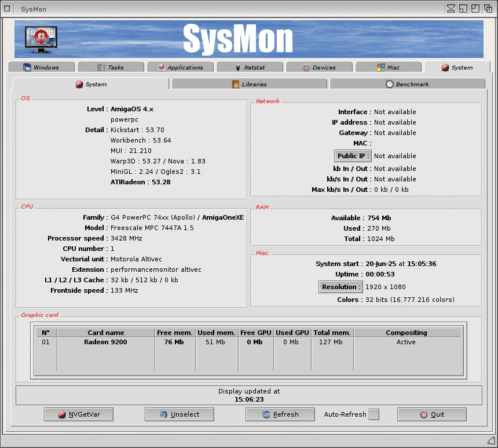This screenshot has height=448, width=498.
Task: Click the Applications tab ball icon
Action: [x=162, y=67]
